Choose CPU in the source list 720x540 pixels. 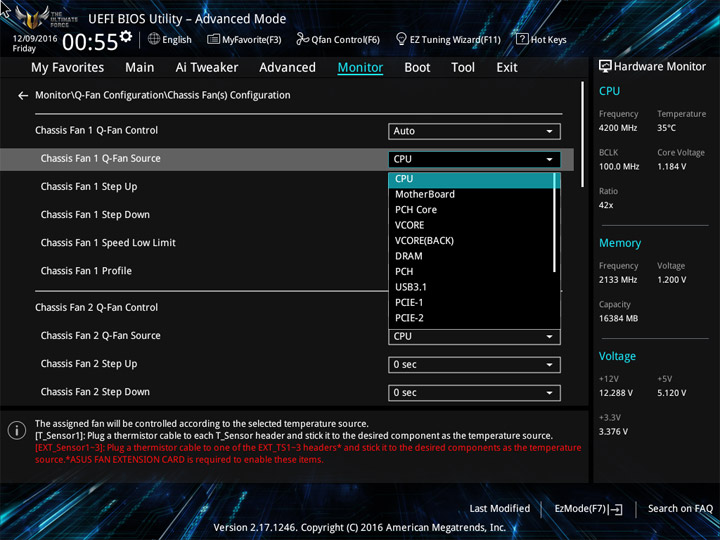pyautogui.click(x=471, y=179)
